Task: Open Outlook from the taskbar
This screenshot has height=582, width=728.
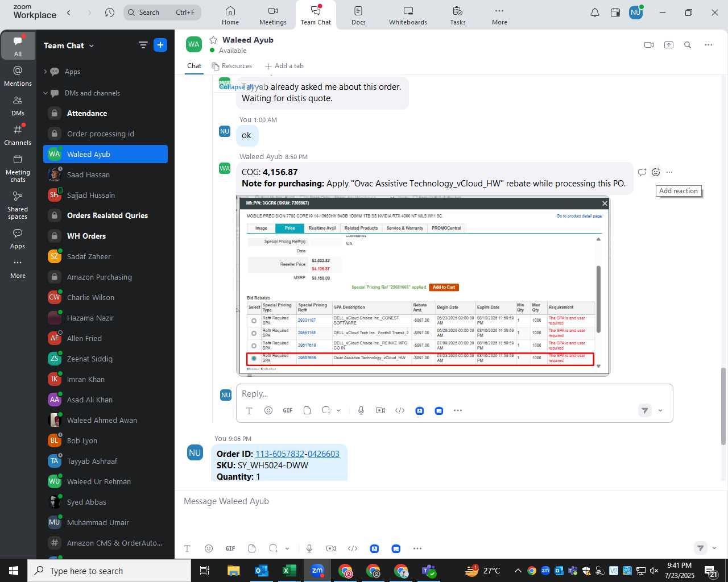Action: coord(262,571)
